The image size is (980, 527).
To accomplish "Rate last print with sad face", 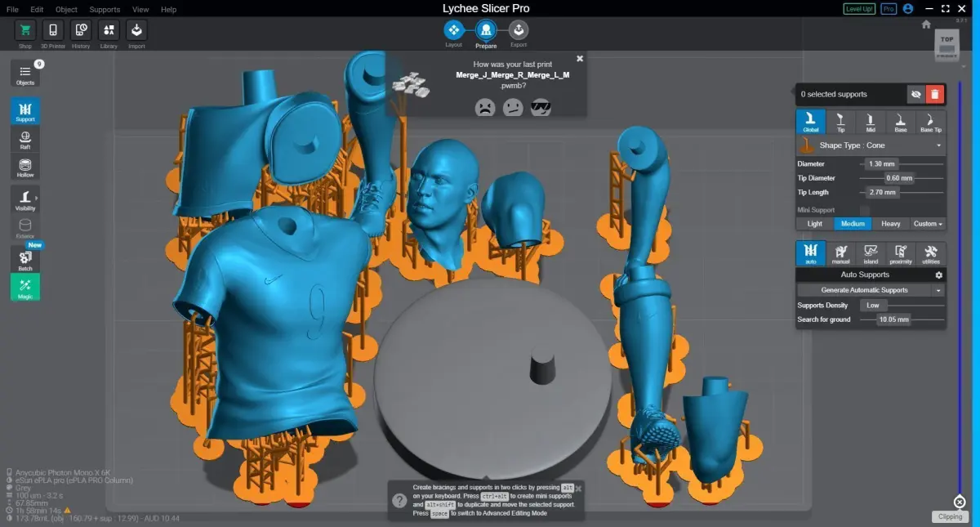I will click(485, 106).
